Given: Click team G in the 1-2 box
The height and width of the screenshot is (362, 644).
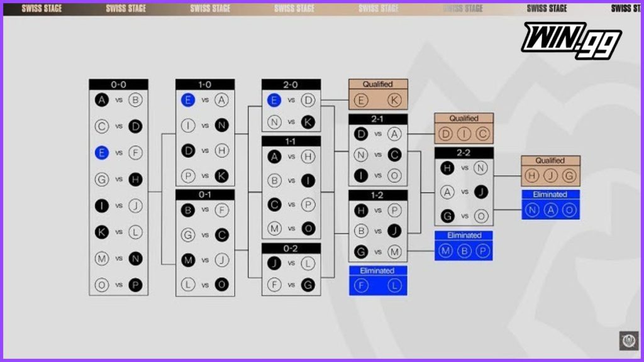Looking at the screenshot, I should (360, 251).
